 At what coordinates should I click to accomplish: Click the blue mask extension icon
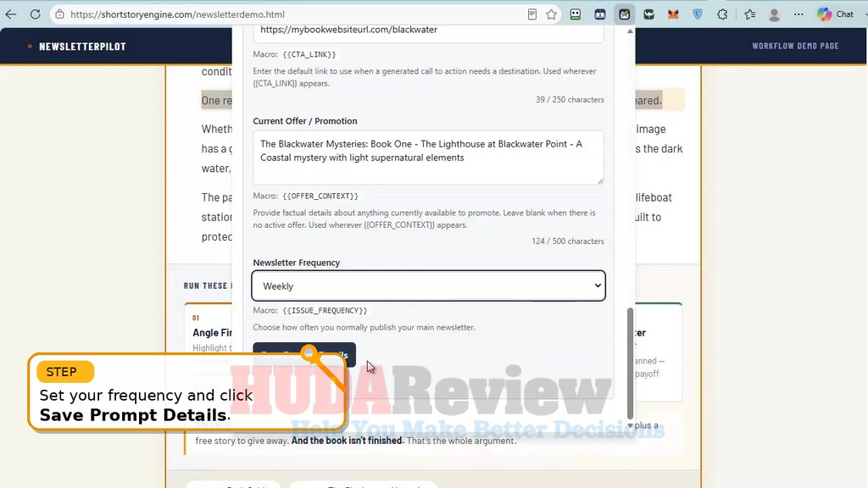point(600,14)
